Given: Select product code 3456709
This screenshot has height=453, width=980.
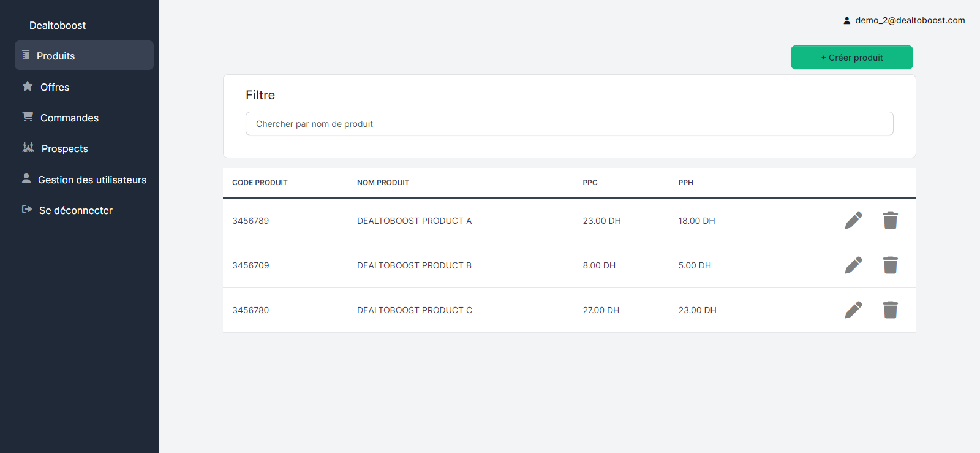Looking at the screenshot, I should point(251,265).
